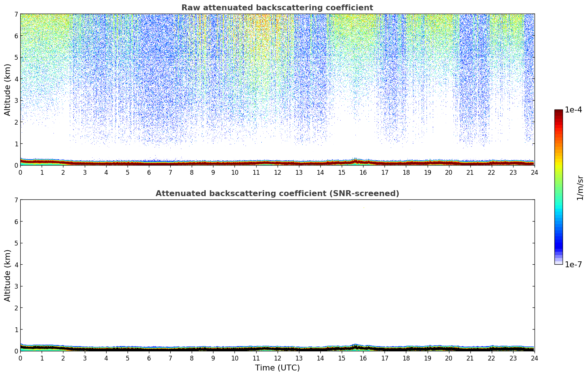
Task: Click the bottom plot's 'Altitude (km)' label
Action: coord(7,275)
